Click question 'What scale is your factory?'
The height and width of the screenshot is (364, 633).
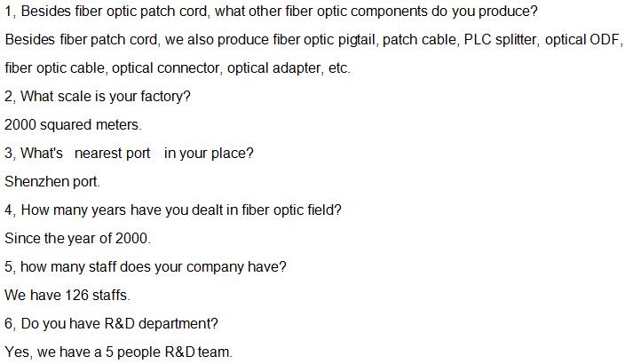pos(98,97)
